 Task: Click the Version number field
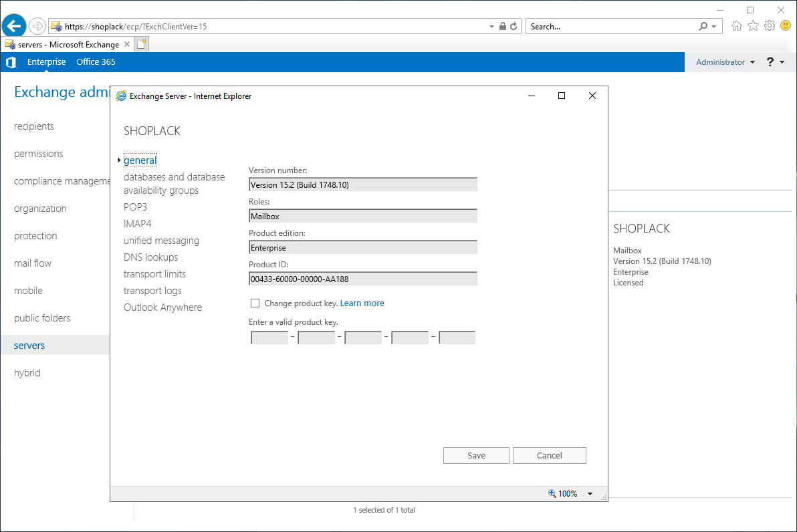click(x=363, y=184)
